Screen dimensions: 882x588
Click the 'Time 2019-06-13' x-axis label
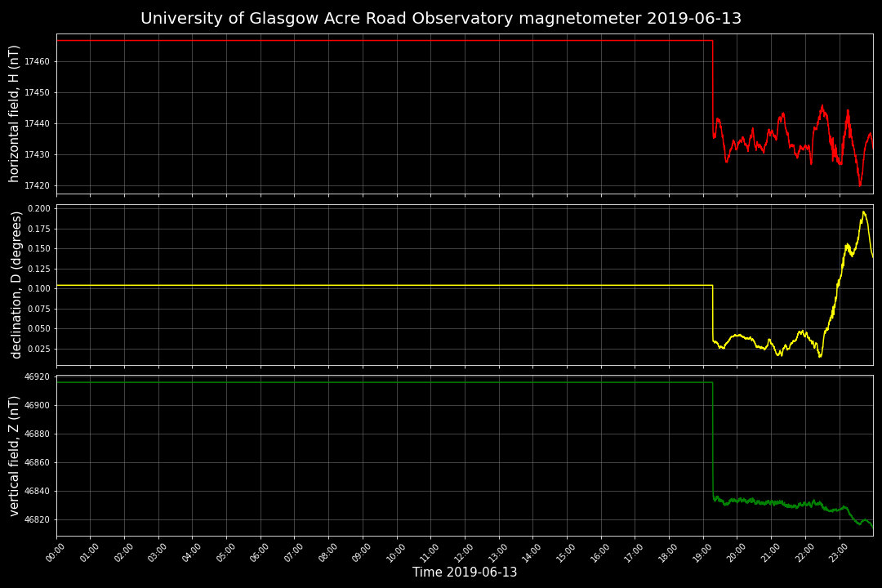click(465, 572)
